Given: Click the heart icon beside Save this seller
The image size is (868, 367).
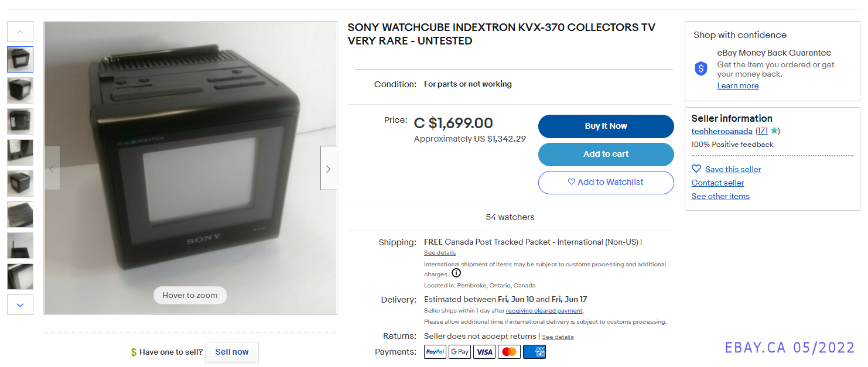Looking at the screenshot, I should (x=696, y=169).
